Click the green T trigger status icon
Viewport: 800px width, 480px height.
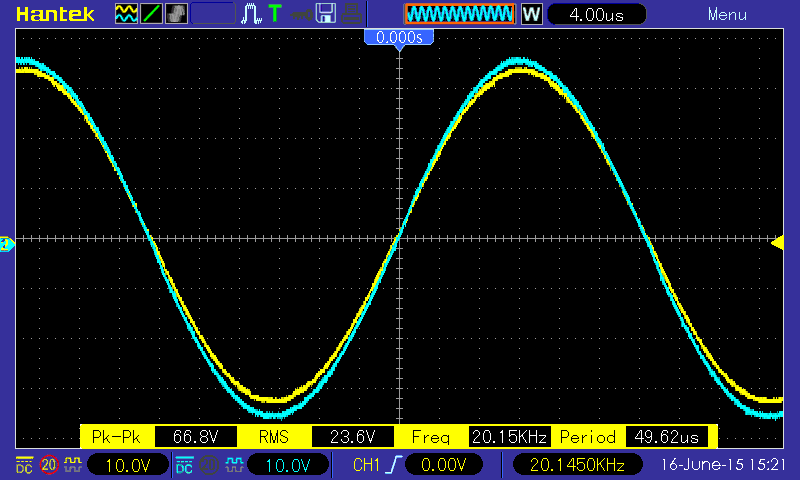pos(274,14)
